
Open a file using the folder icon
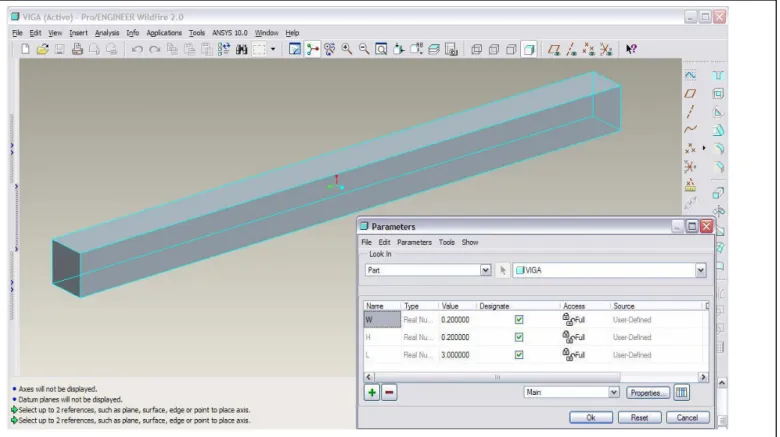click(42, 49)
